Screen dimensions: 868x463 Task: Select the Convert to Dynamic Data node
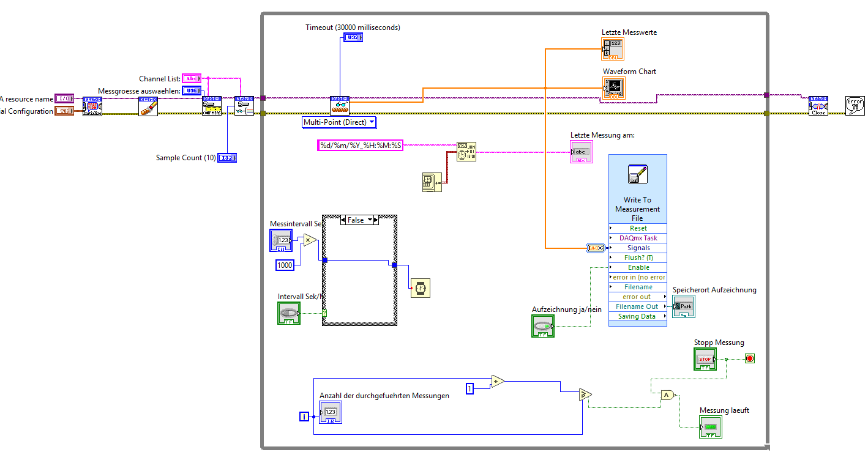pos(596,248)
